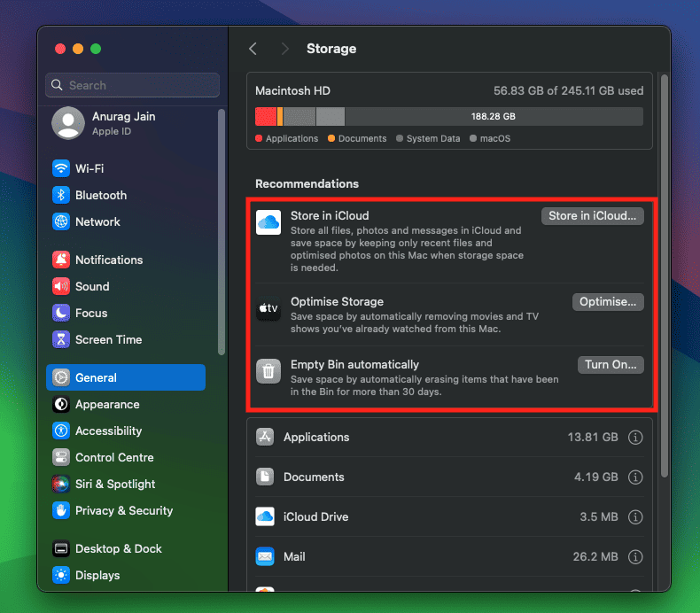Open the Desktop & Dock icon
The width and height of the screenshot is (700, 613).
pos(61,548)
